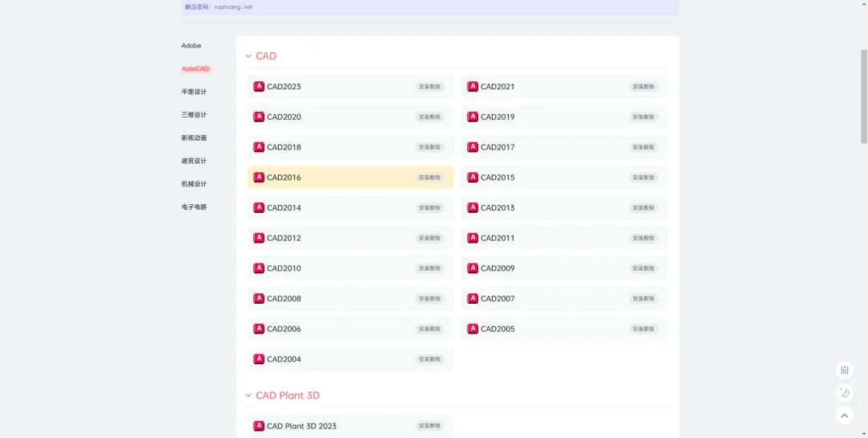Image resolution: width=868 pixels, height=438 pixels.
Task: Open 平面设计 category in sidebar
Action: pos(194,92)
